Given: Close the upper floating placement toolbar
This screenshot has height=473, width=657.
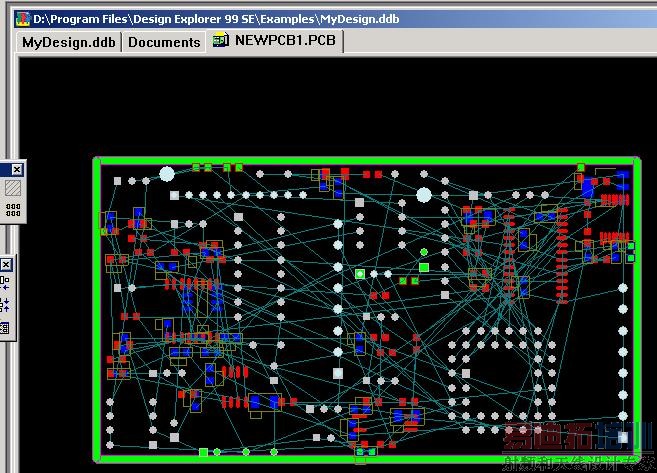Looking at the screenshot, I should (16, 170).
